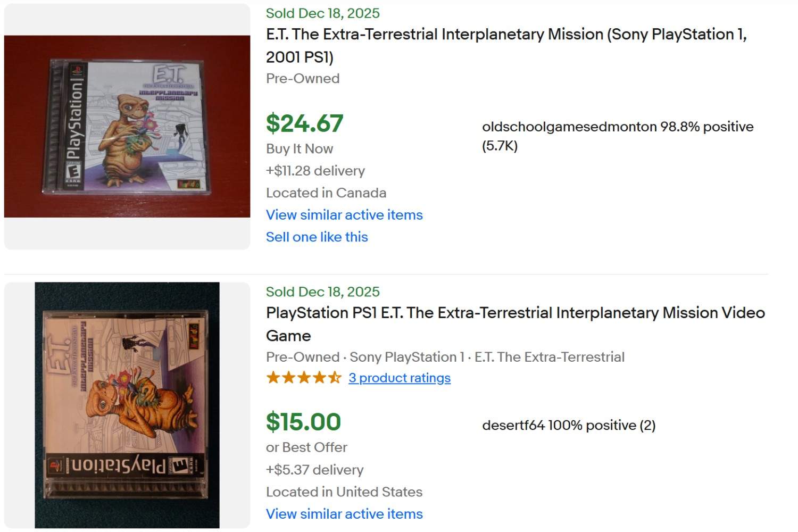Click Sold Dec 18, 2025 on first listing
The image size is (798, 532).
point(322,13)
